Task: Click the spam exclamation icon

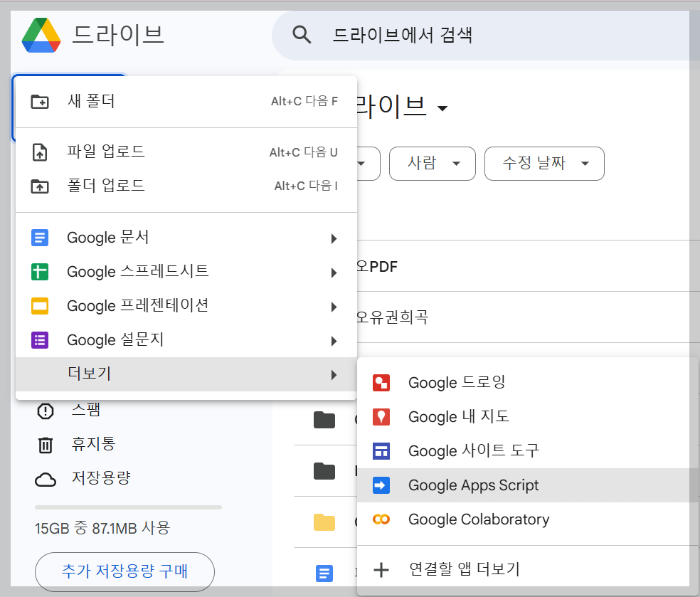Action: (46, 411)
